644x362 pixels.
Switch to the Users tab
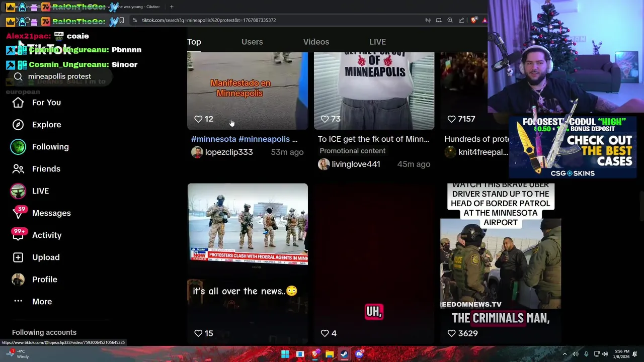coord(252,42)
